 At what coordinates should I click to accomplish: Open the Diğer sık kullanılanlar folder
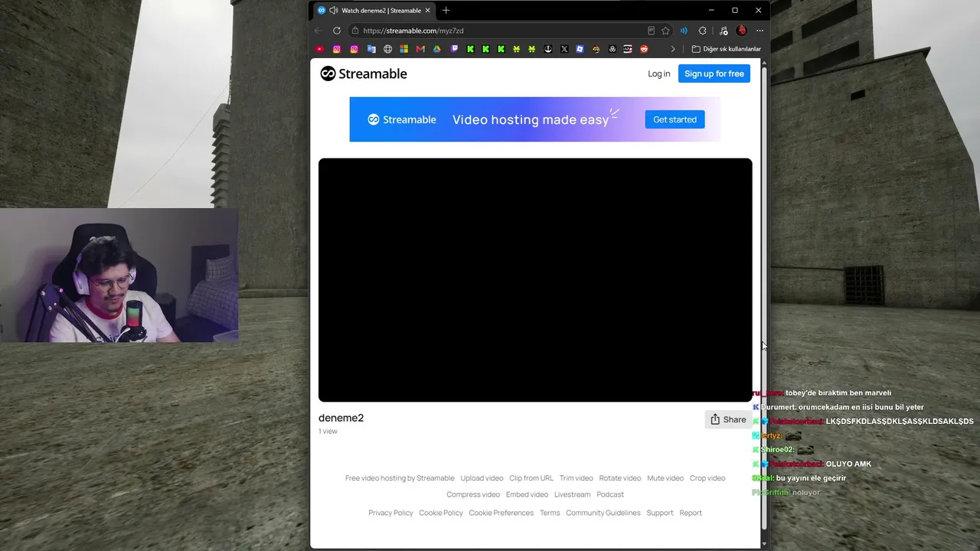[x=726, y=49]
